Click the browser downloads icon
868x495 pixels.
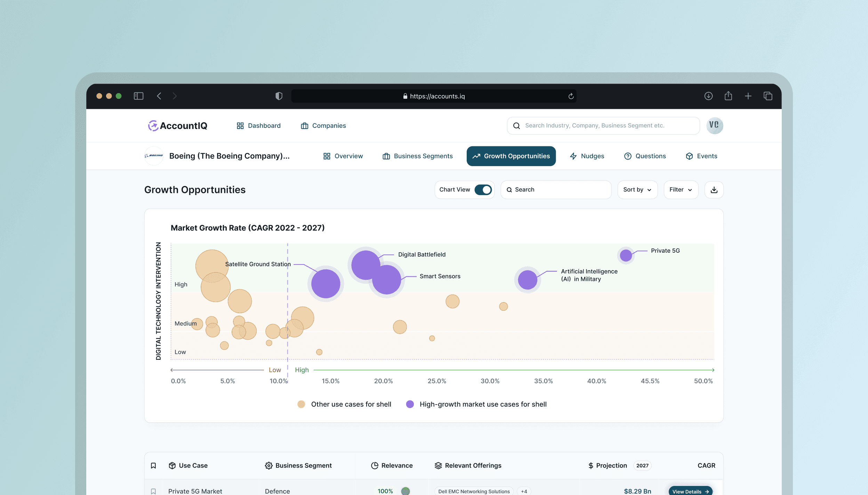pos(708,96)
